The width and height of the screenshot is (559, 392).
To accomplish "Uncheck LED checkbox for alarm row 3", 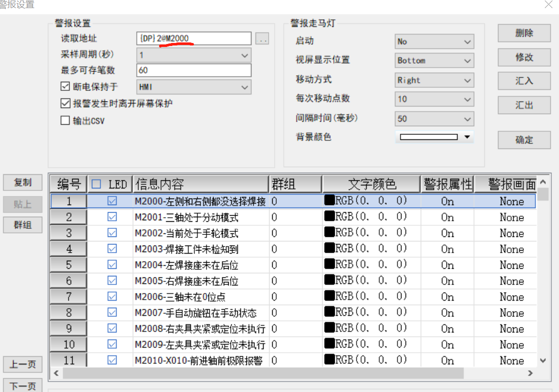I will [x=112, y=233].
